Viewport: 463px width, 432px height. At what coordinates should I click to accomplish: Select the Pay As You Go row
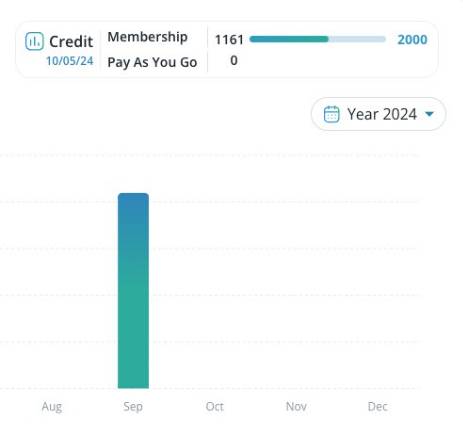(x=152, y=62)
